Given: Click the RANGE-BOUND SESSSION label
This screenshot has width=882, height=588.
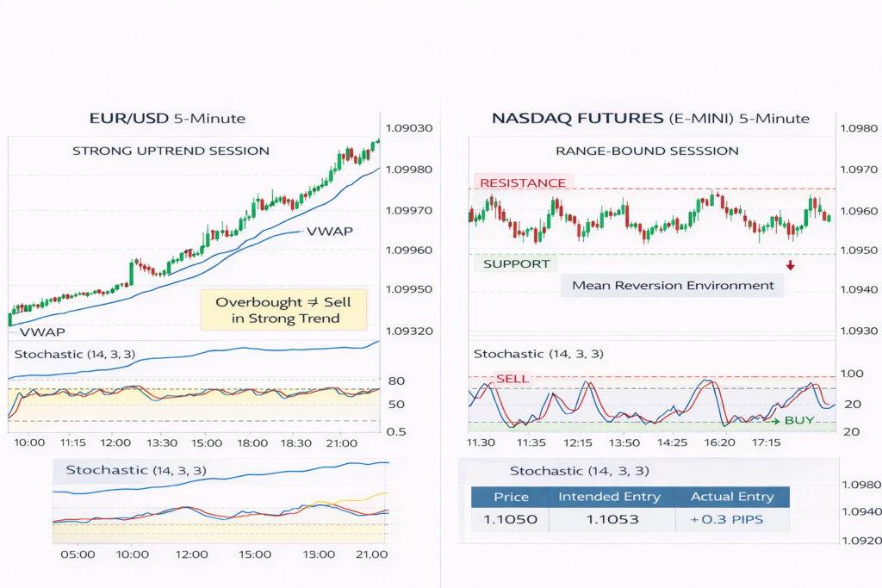Looking at the screenshot, I should coord(647,151).
